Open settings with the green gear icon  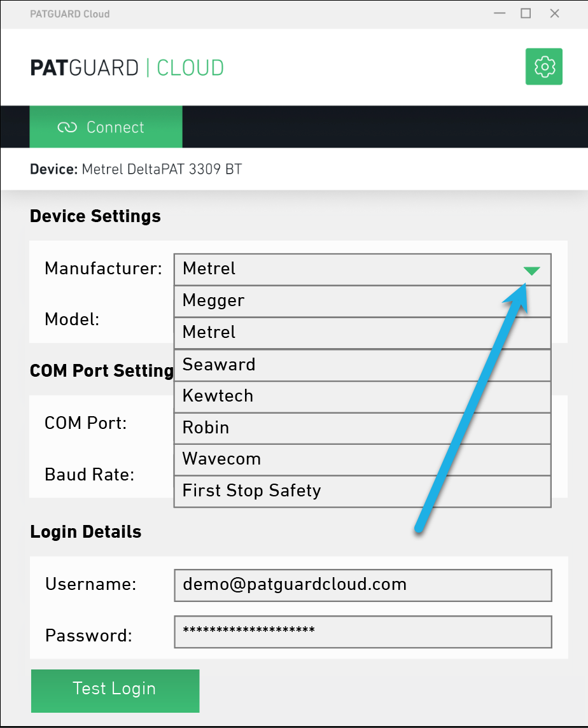click(x=544, y=66)
